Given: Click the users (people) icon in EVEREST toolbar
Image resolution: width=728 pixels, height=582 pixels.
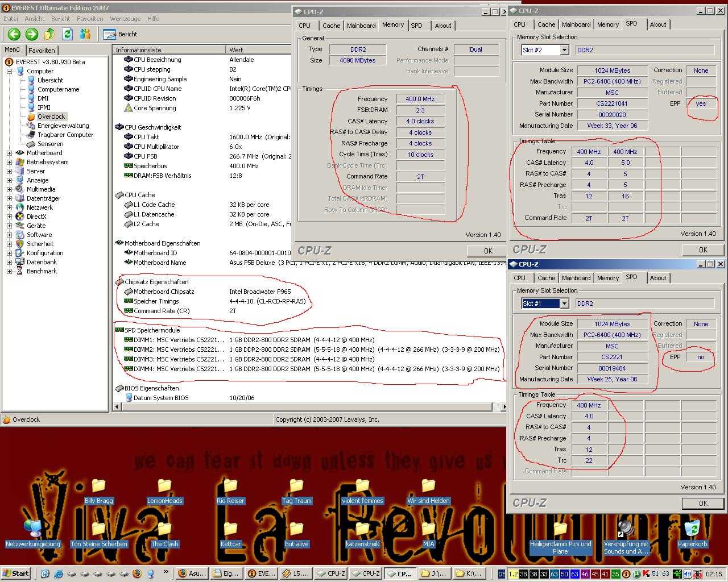Looking at the screenshot, I should coord(85,34).
